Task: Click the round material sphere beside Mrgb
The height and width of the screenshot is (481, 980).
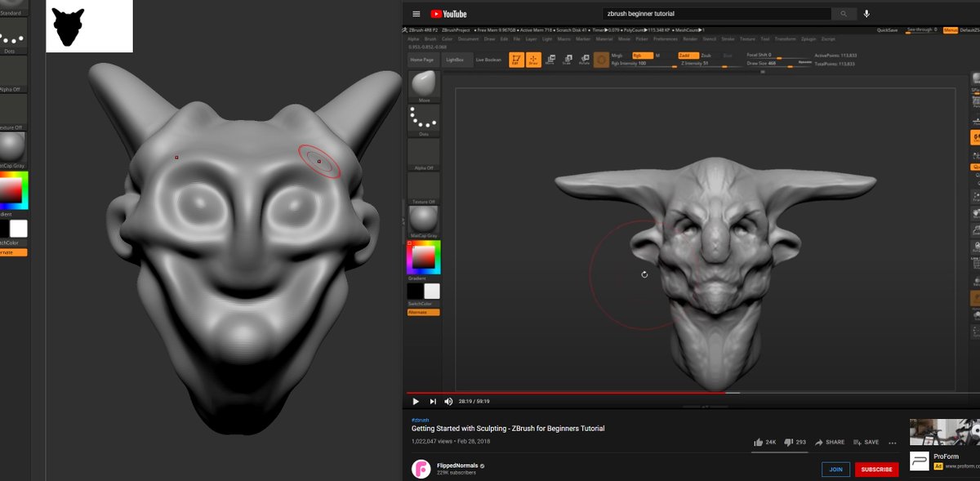Action: (600, 60)
